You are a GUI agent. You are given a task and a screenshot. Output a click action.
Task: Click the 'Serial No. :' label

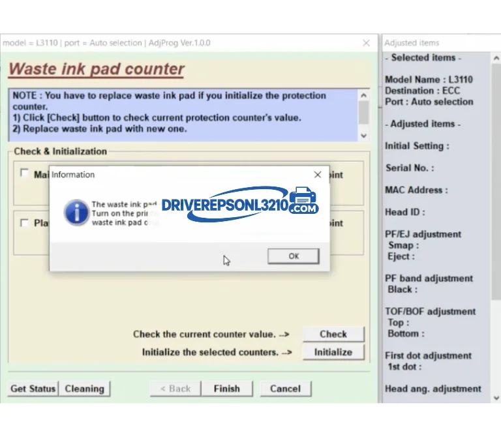[x=410, y=168]
